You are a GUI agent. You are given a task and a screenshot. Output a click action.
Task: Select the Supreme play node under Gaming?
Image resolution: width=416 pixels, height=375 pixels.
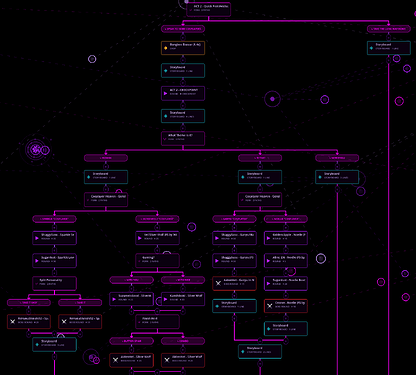coord(131,299)
